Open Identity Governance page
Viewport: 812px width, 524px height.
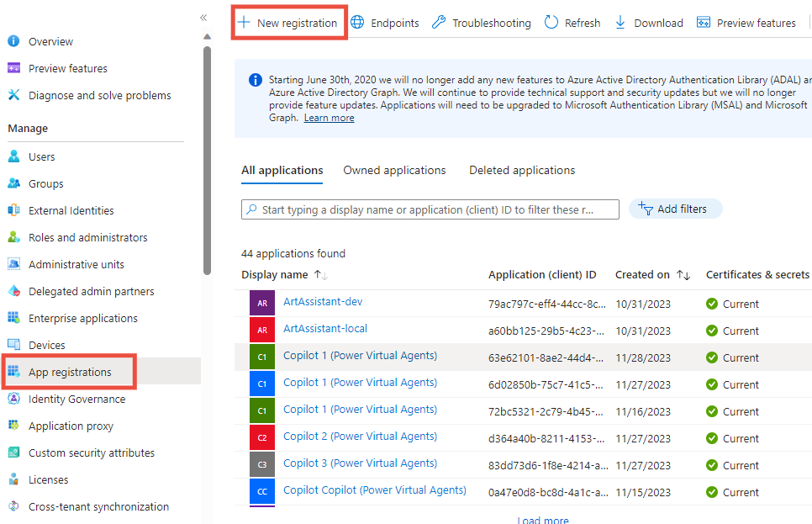pyautogui.click(x=76, y=399)
